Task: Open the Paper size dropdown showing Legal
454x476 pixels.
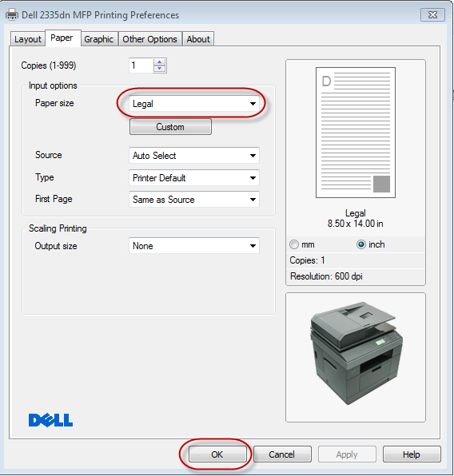Action: coord(194,104)
